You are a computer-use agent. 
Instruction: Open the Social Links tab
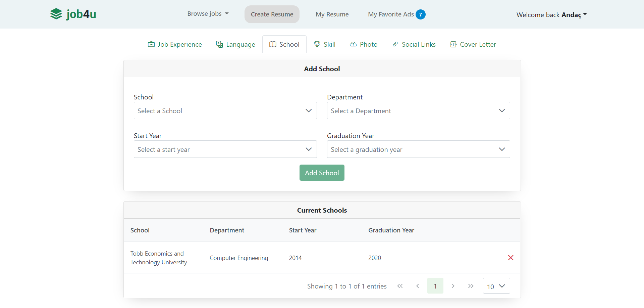(414, 44)
